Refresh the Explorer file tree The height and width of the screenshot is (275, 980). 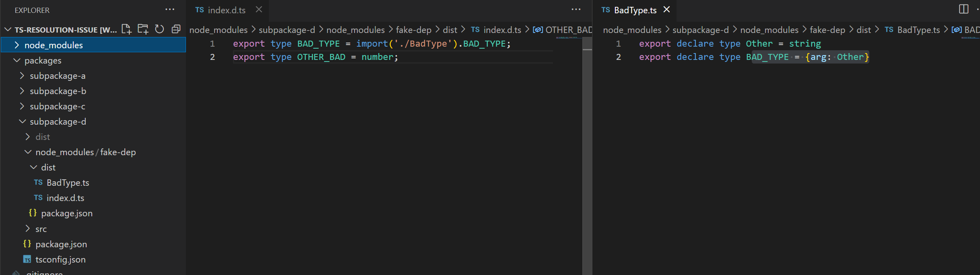[x=159, y=29]
